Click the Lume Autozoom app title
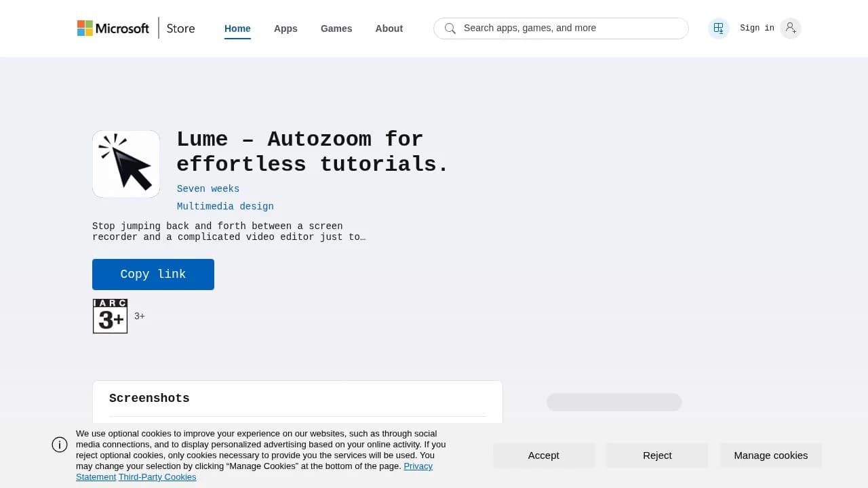 [313, 152]
